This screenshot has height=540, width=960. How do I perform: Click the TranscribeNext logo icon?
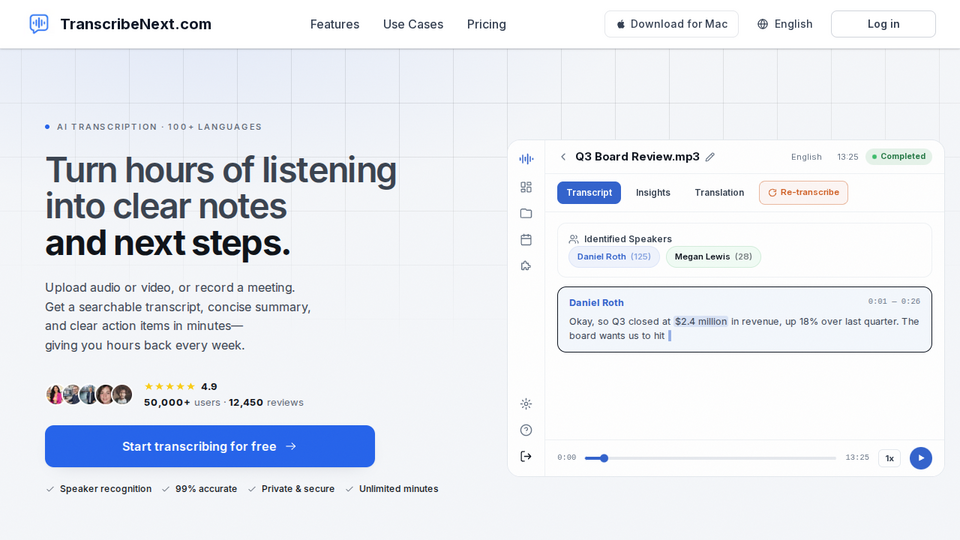[x=39, y=24]
